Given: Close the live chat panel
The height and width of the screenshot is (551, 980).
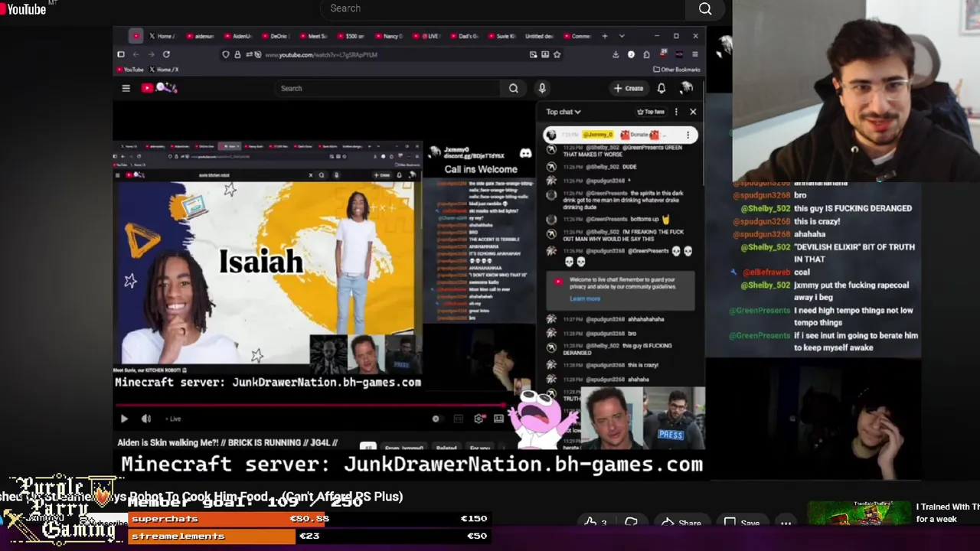Looking at the screenshot, I should [x=693, y=112].
